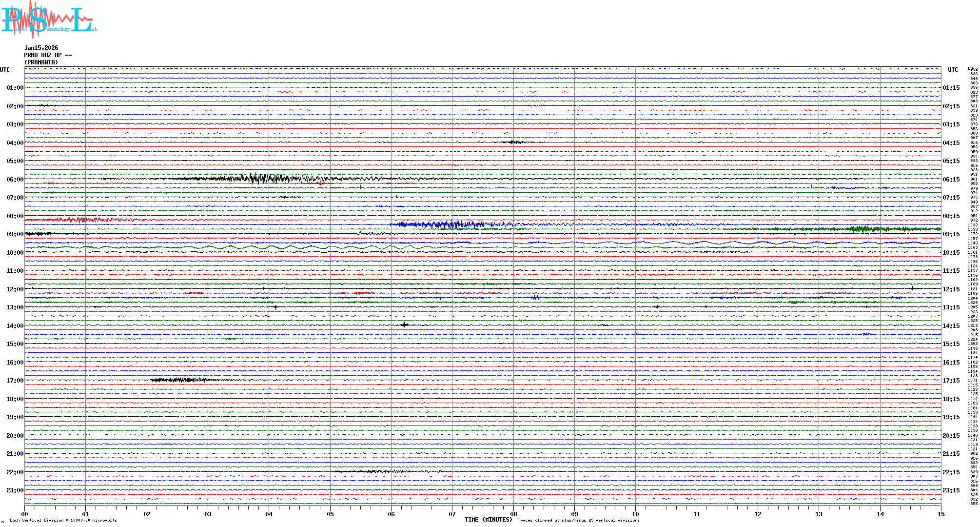
Task: Click minute 08 on bottom time axis
Action: coord(513,514)
